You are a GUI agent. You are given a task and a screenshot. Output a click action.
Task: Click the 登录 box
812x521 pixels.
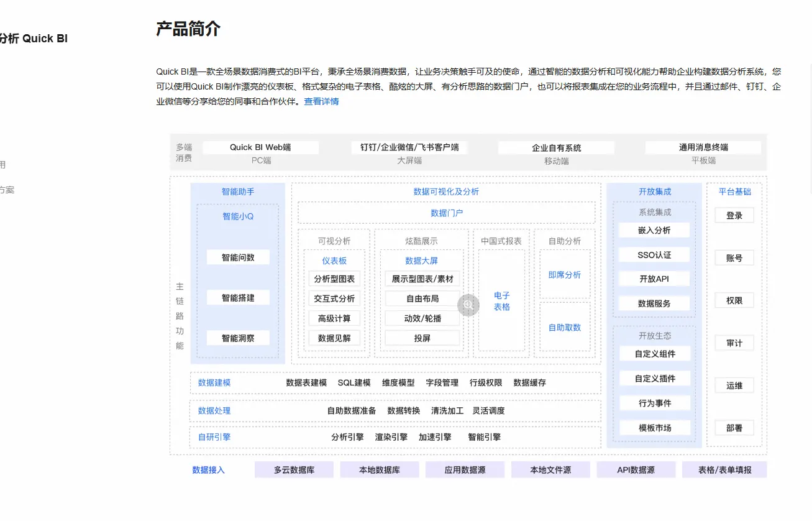coord(734,215)
